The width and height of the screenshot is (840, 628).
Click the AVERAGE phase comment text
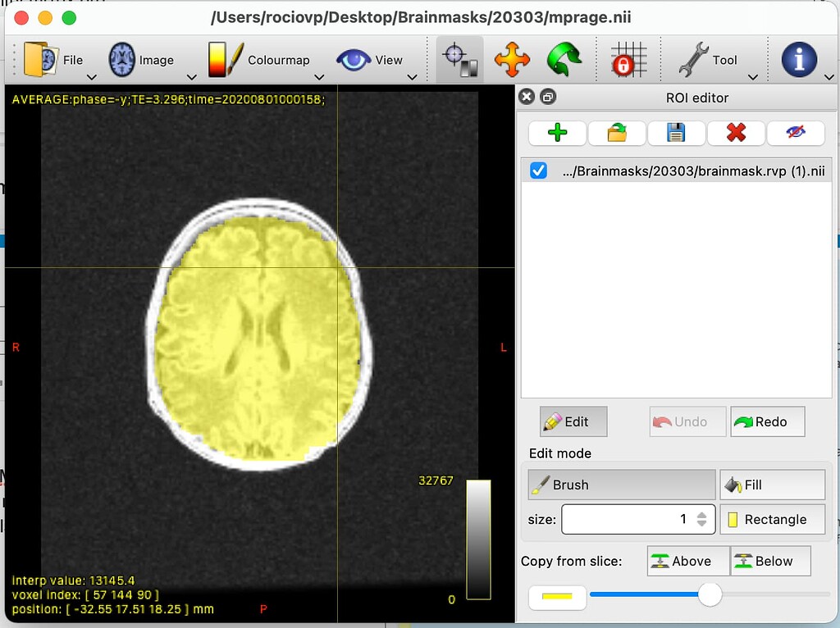168,99
